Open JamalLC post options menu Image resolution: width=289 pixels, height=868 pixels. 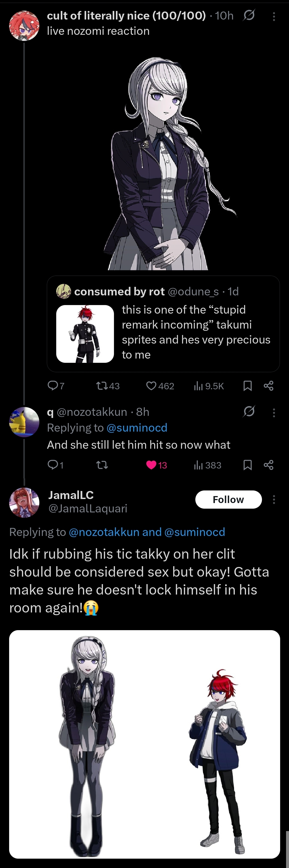274,499
